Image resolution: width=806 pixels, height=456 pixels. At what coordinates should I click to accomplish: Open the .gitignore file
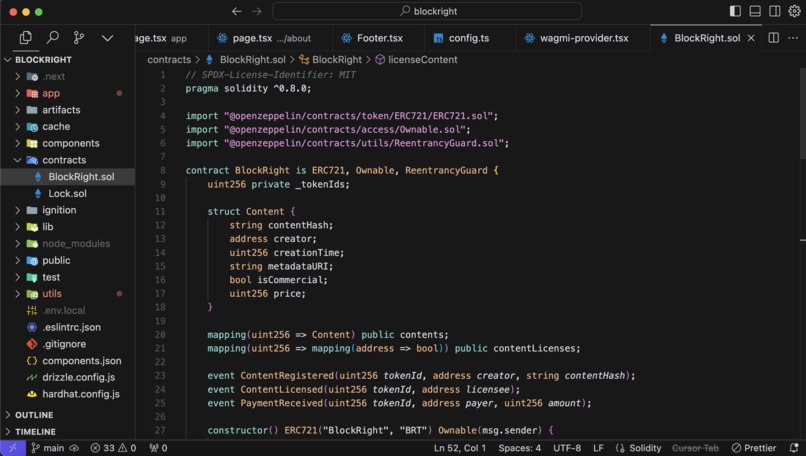coord(67,344)
